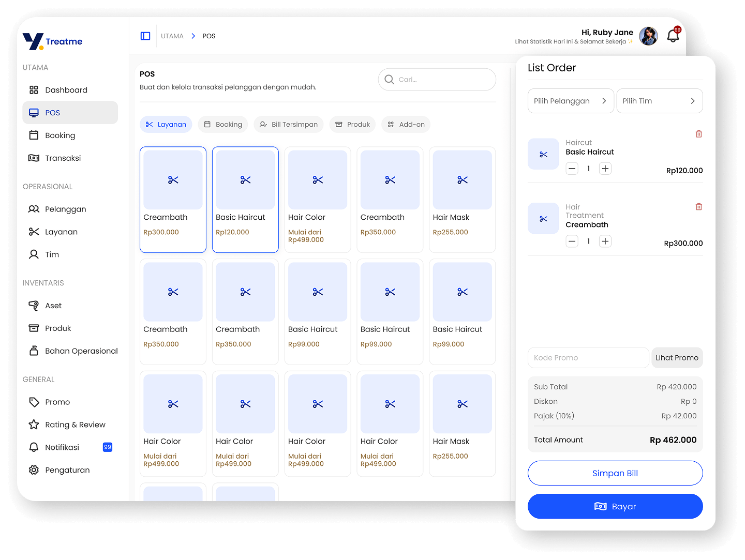Focus the Cari search field
The height and width of the screenshot is (560, 745).
tap(437, 80)
